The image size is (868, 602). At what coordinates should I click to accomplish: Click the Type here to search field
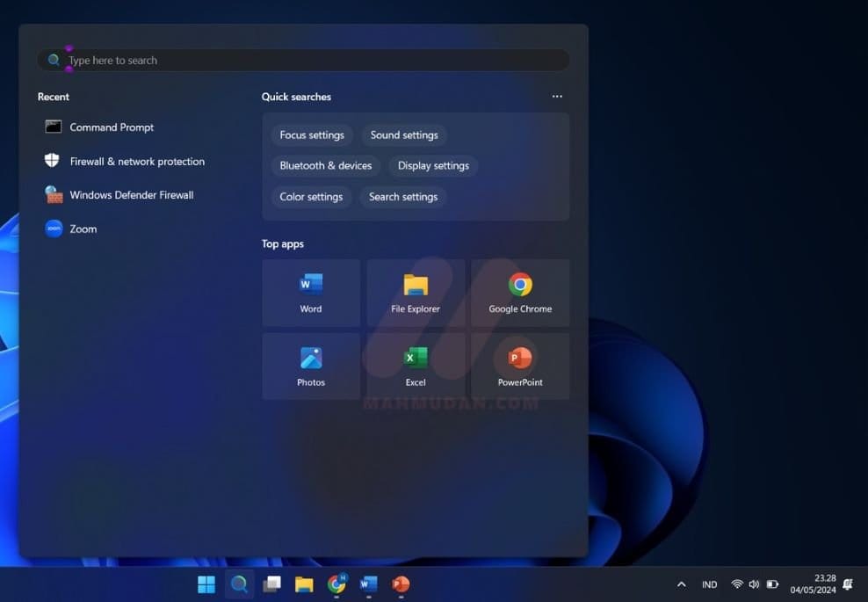click(x=303, y=61)
